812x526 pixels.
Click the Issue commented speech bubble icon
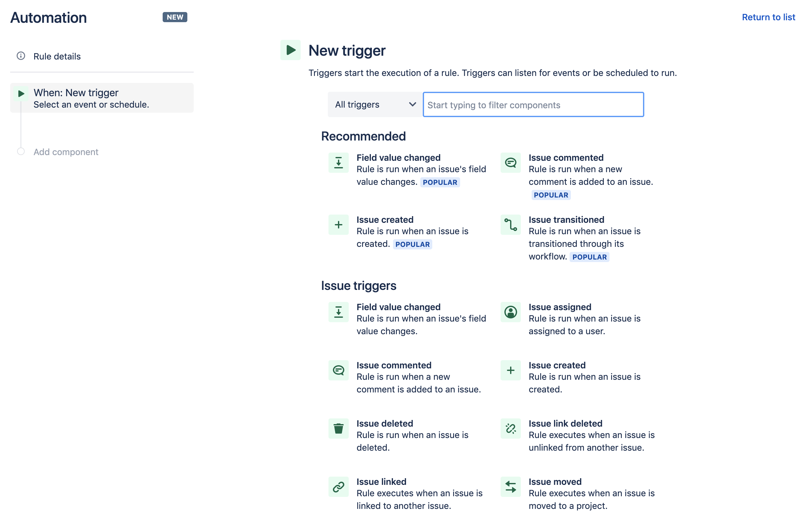510,162
